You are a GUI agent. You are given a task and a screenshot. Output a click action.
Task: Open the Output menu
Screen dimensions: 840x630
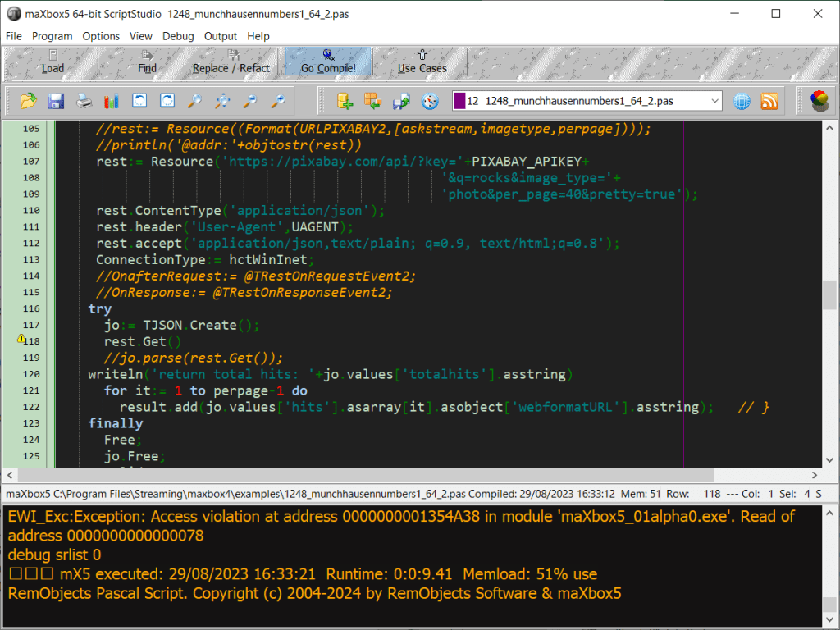click(x=221, y=36)
